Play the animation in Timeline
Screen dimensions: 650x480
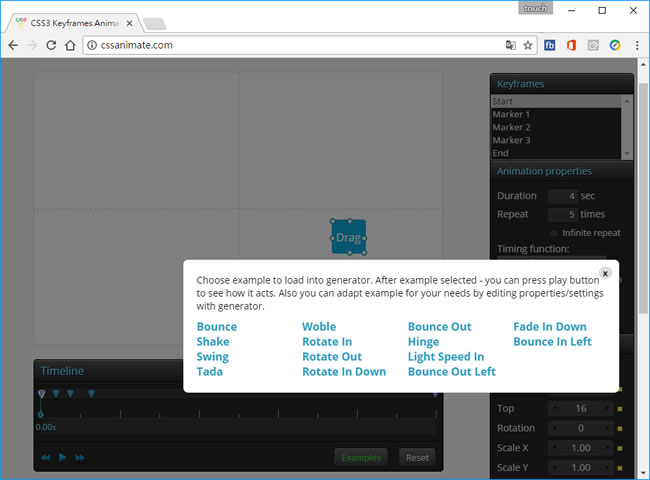coord(63,457)
